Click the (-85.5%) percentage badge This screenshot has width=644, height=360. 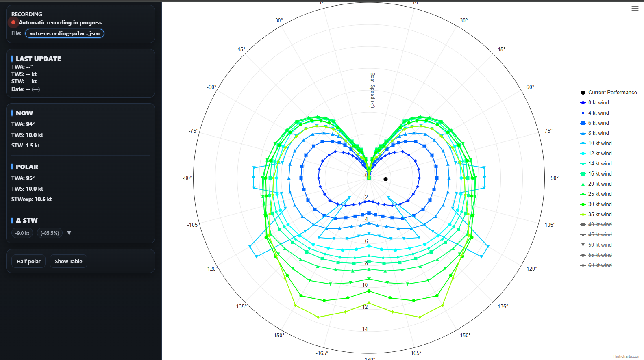coord(50,233)
